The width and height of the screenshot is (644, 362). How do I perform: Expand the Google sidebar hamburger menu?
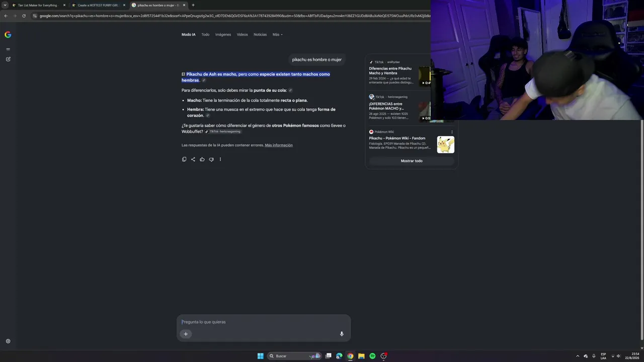pos(8,49)
